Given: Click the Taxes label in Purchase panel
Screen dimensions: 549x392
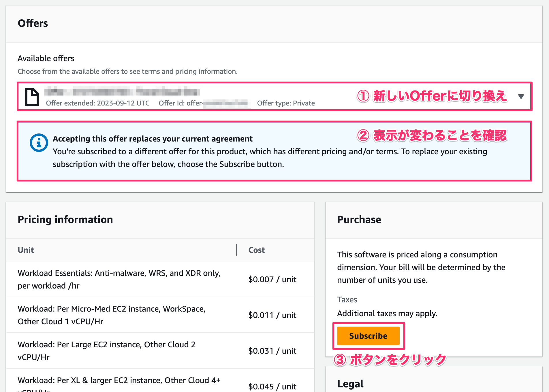Looking at the screenshot, I should (347, 300).
